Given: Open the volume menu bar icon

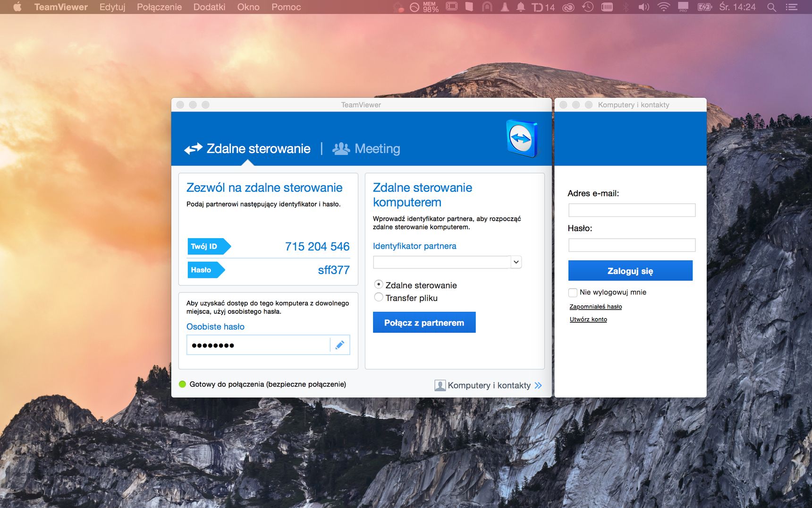Looking at the screenshot, I should click(644, 7).
